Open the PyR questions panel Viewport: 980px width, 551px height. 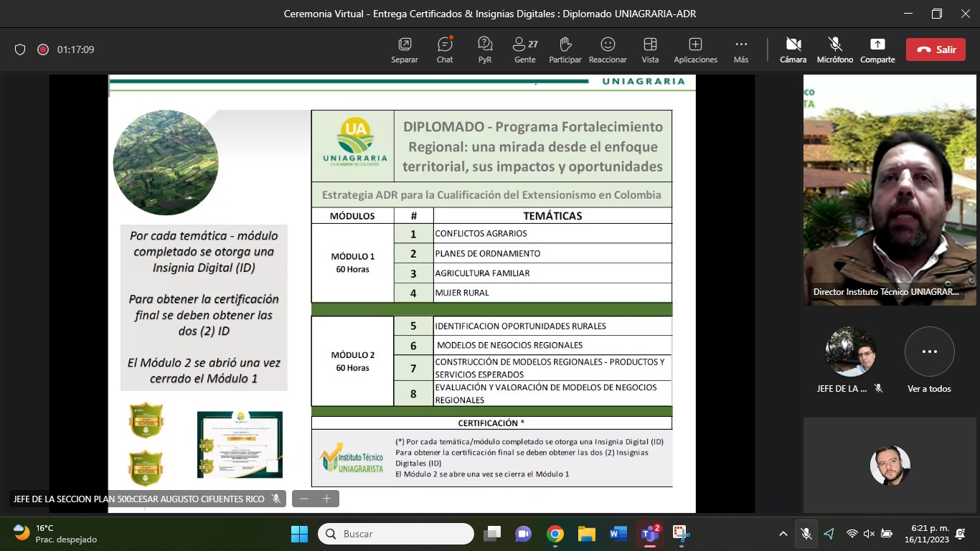point(485,50)
